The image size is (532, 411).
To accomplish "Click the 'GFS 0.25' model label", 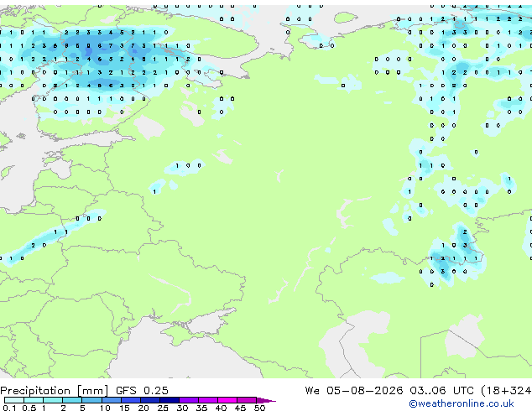I will tap(142, 391).
